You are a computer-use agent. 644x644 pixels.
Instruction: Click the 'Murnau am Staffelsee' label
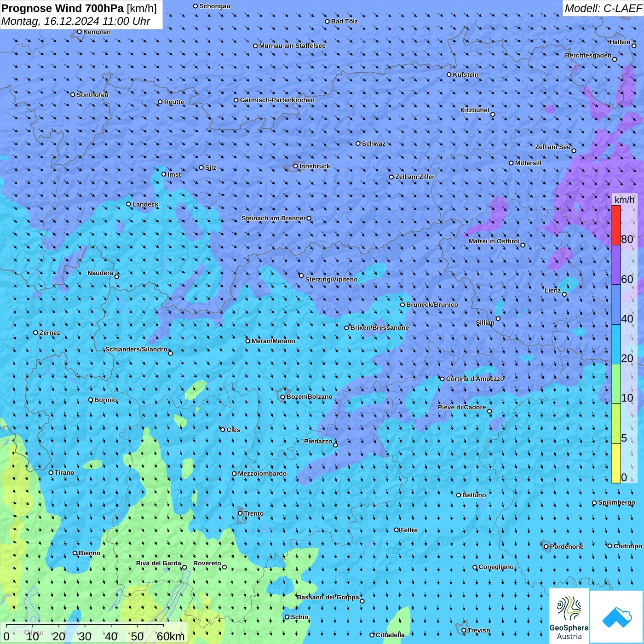tap(293, 46)
